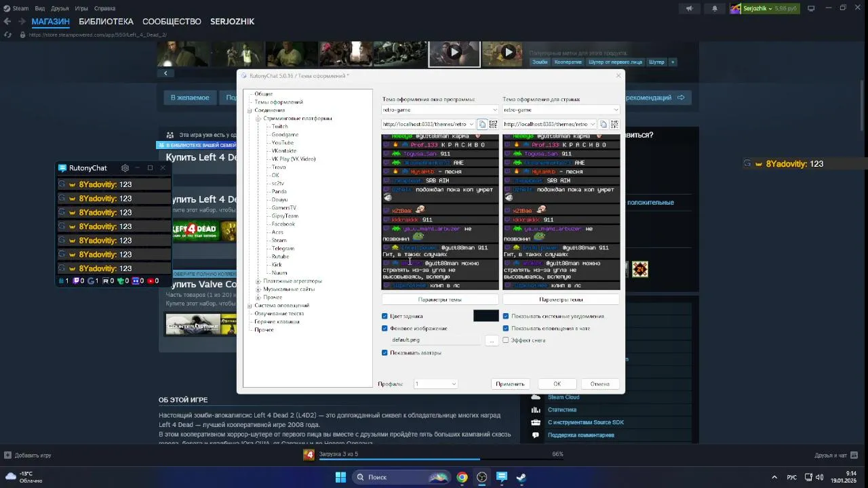Open the stream theme URL dropdown
868x488 pixels.
593,124
